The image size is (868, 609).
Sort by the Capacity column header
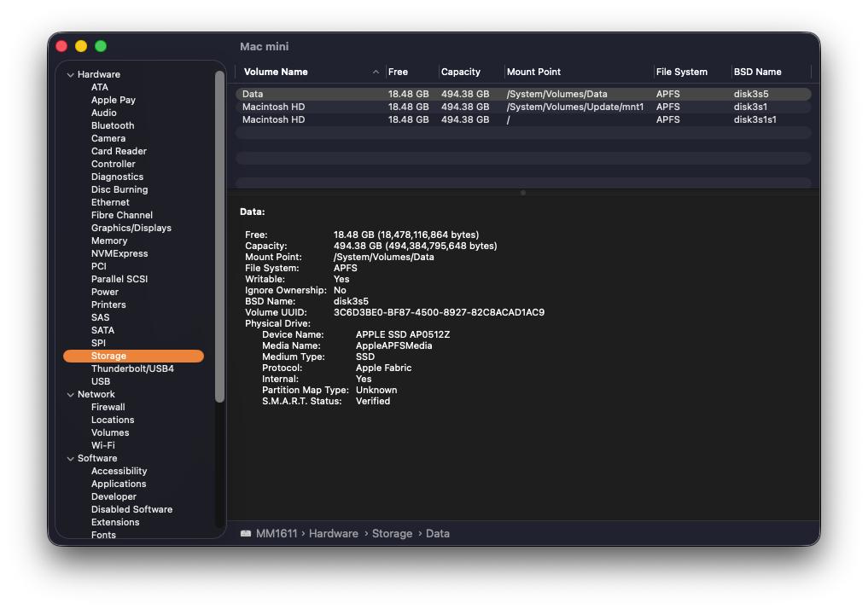click(461, 72)
